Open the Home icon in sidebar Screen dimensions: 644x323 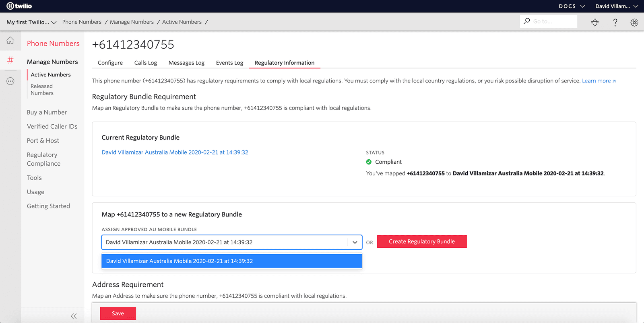point(10,41)
